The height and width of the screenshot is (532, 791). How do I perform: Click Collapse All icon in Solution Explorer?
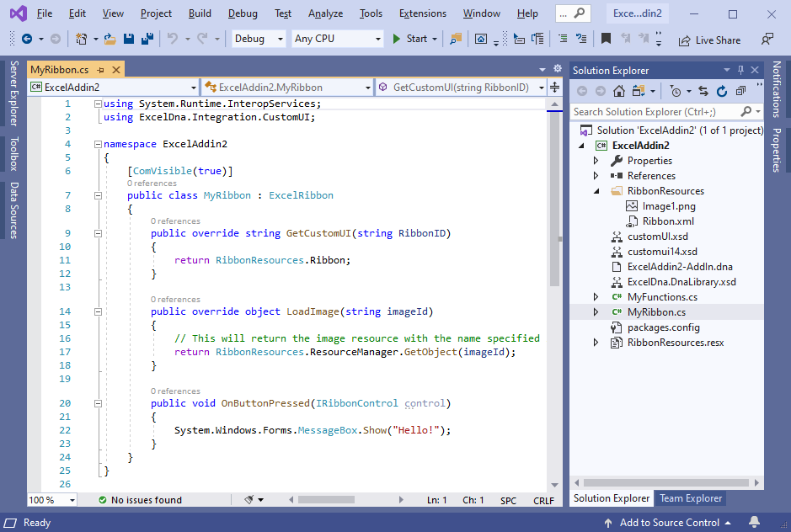pyautogui.click(x=740, y=91)
